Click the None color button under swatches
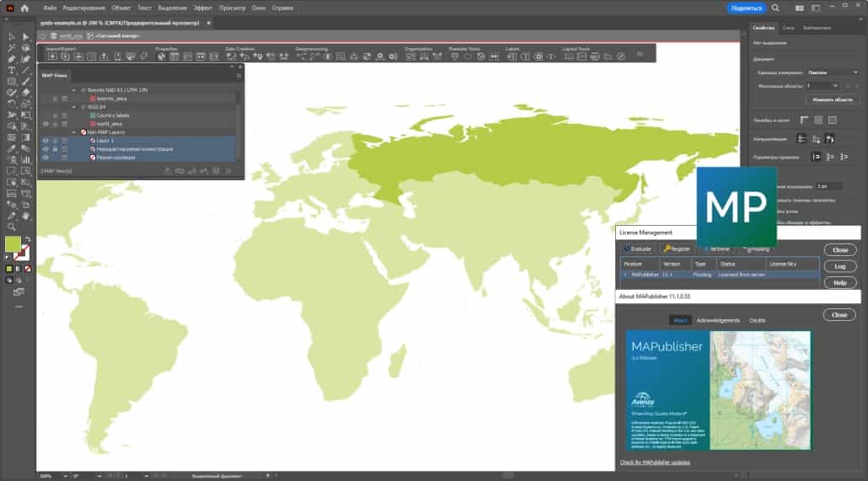Image resolution: width=868 pixels, height=481 pixels. [27, 269]
